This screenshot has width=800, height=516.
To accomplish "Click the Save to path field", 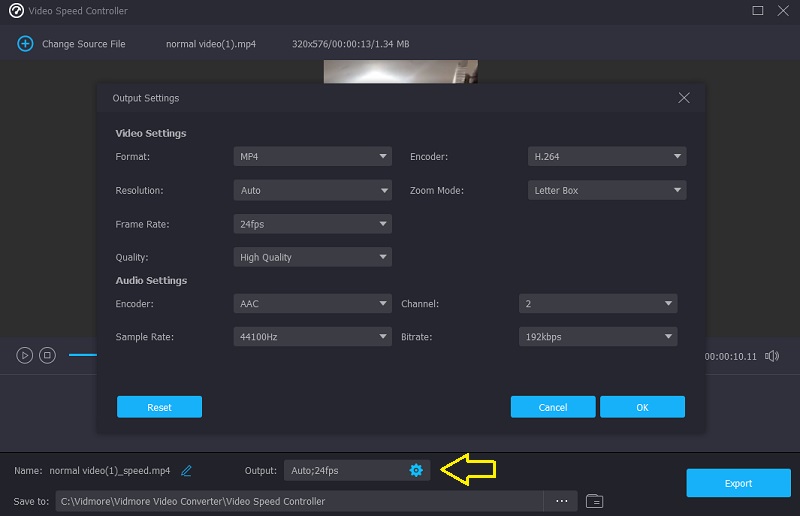I will [300, 501].
